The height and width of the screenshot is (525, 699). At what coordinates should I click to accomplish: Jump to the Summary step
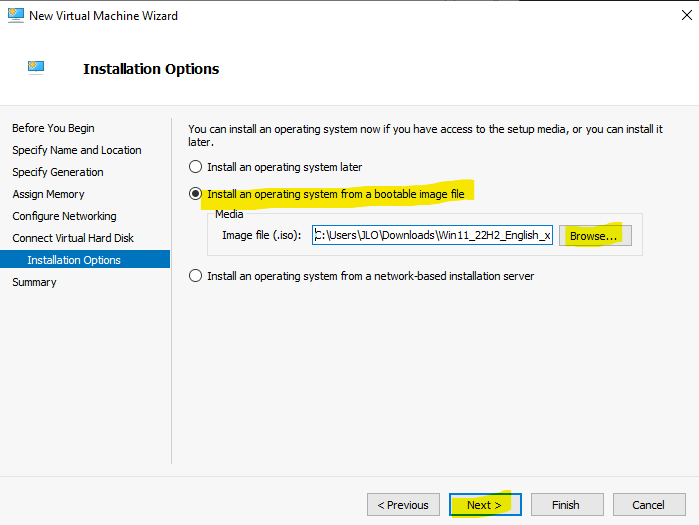(x=34, y=282)
